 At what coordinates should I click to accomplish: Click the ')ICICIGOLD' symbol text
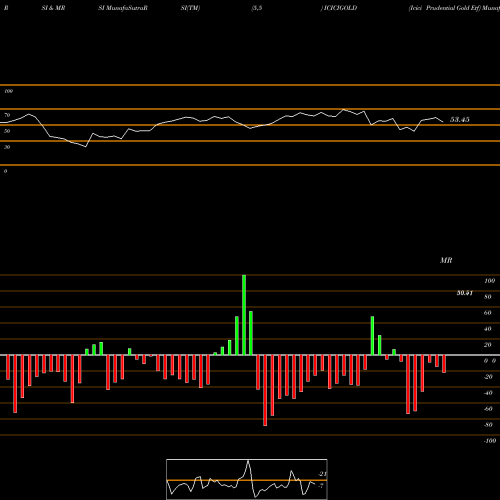[339, 8]
